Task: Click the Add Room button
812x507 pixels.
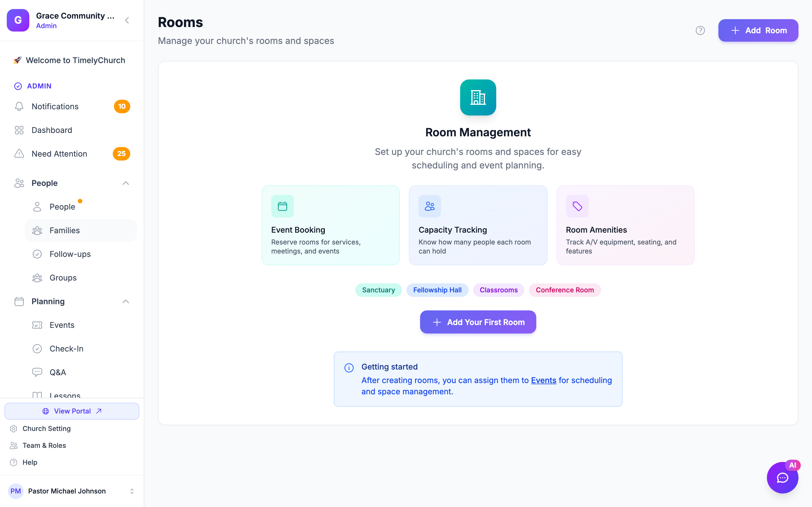Action: pos(758,30)
